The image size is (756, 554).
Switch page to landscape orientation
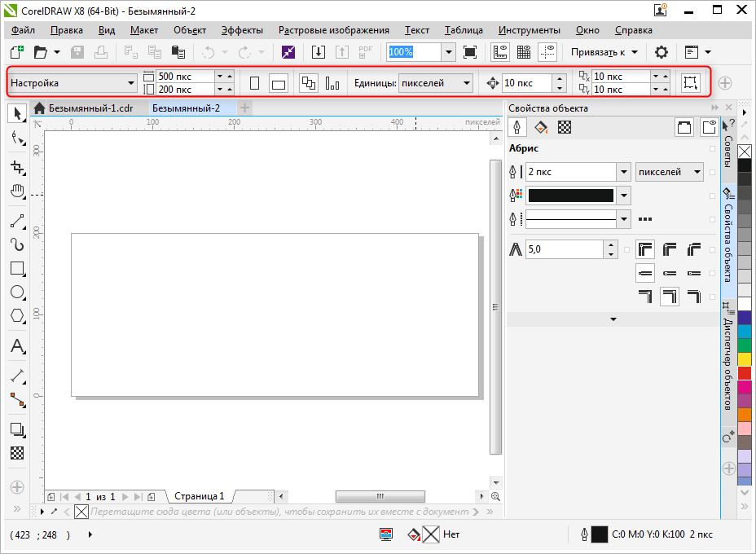pos(279,83)
